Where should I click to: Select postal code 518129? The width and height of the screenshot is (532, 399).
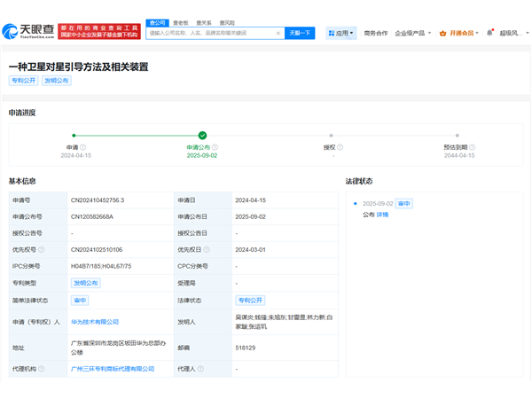246,348
